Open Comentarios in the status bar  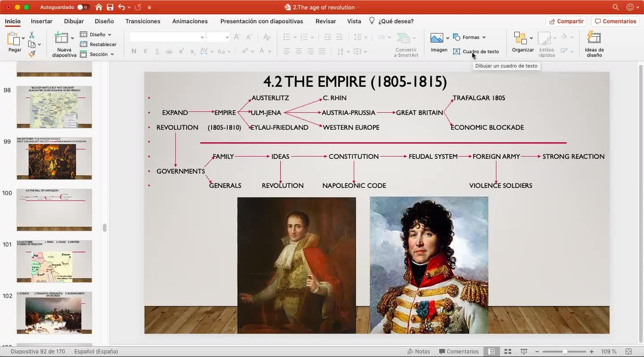click(459, 352)
